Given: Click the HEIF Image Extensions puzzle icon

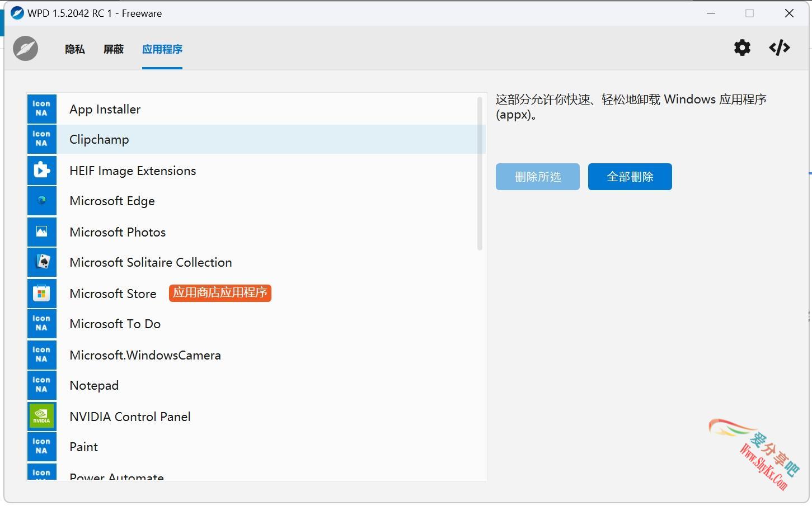Looking at the screenshot, I should pyautogui.click(x=42, y=170).
